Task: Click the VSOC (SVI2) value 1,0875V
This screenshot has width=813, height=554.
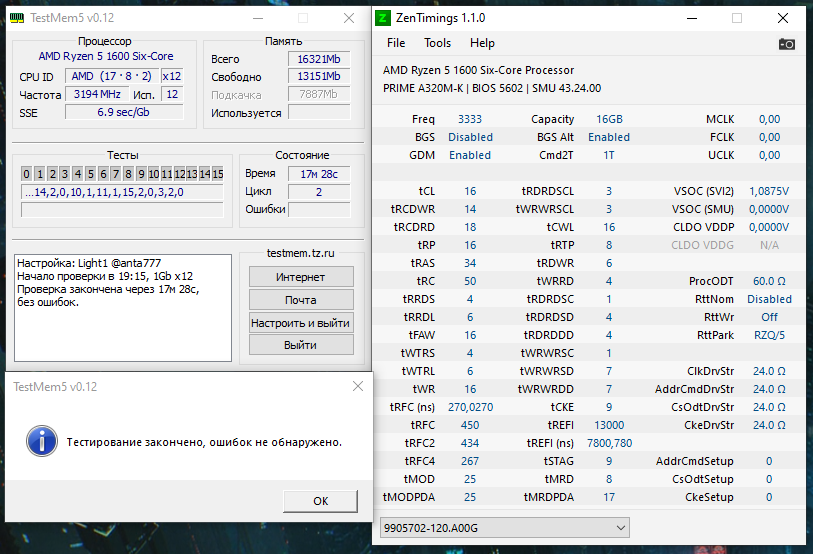Action: pos(769,191)
